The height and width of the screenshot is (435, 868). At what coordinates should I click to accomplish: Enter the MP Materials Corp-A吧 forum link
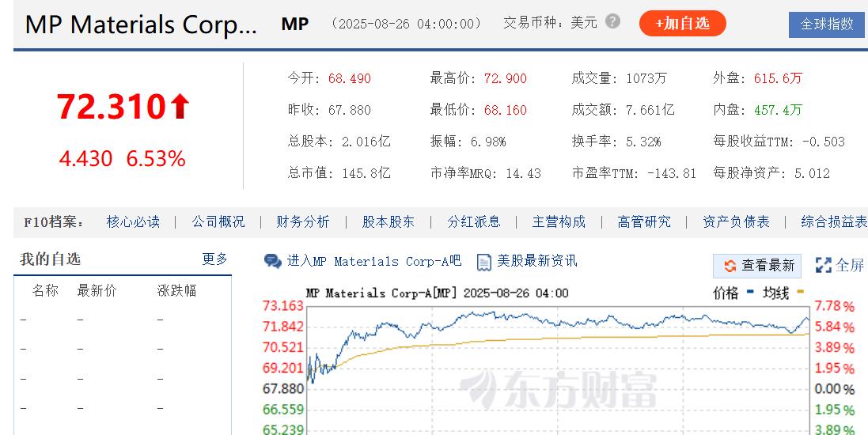tap(373, 261)
